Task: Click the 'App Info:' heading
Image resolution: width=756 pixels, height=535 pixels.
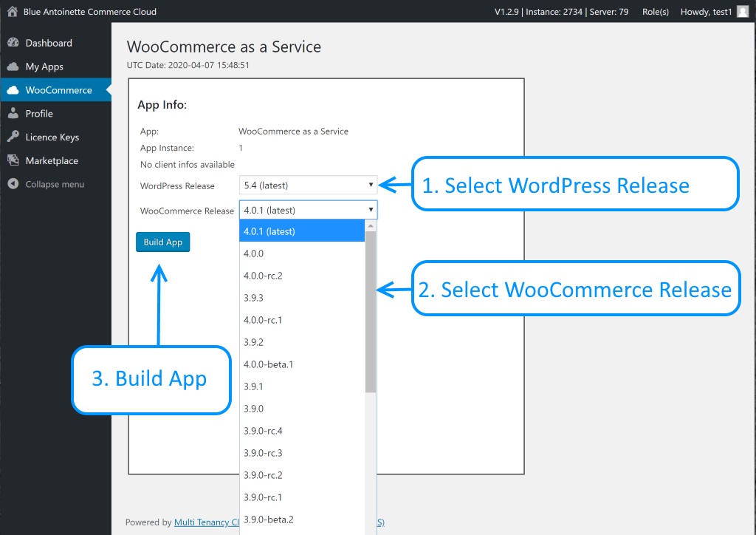Action: [x=162, y=105]
